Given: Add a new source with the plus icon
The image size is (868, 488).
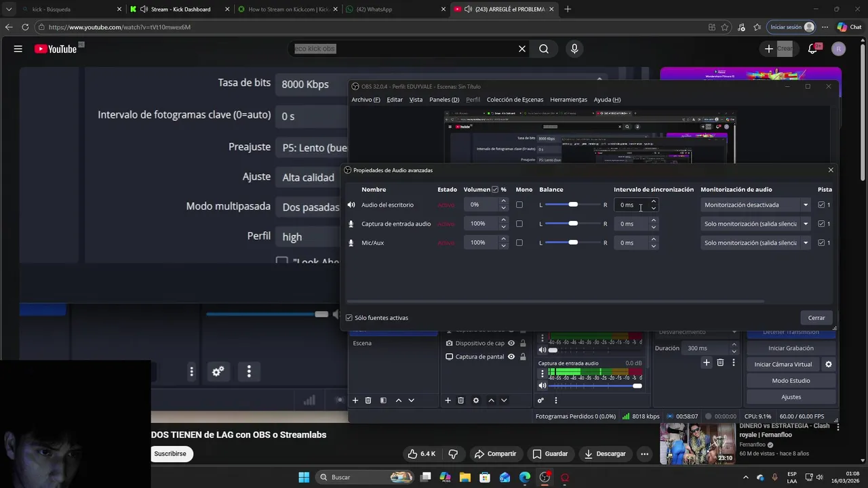Looking at the screenshot, I should click(448, 401).
